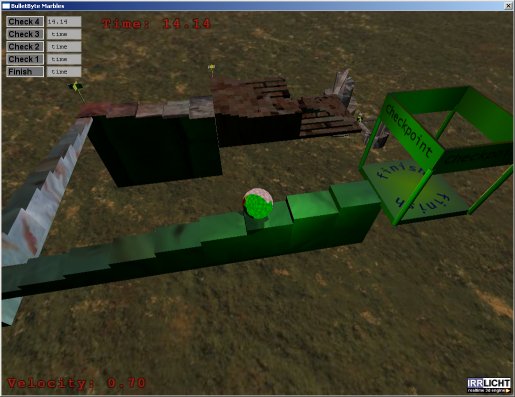The height and width of the screenshot is (397, 515).
Task: Close the BulletByte Marbles window
Action: pyautogui.click(x=509, y=6)
